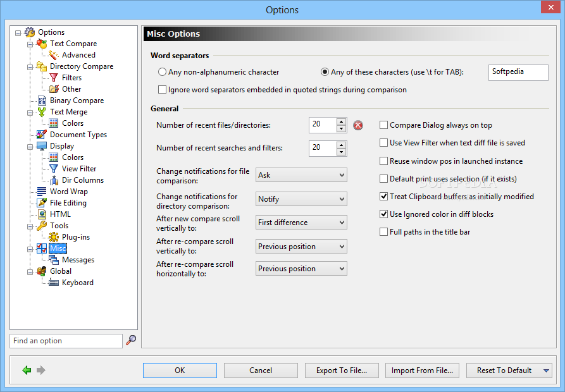Collapse the Text Compare tree node
The image size is (565, 392).
pyautogui.click(x=30, y=44)
